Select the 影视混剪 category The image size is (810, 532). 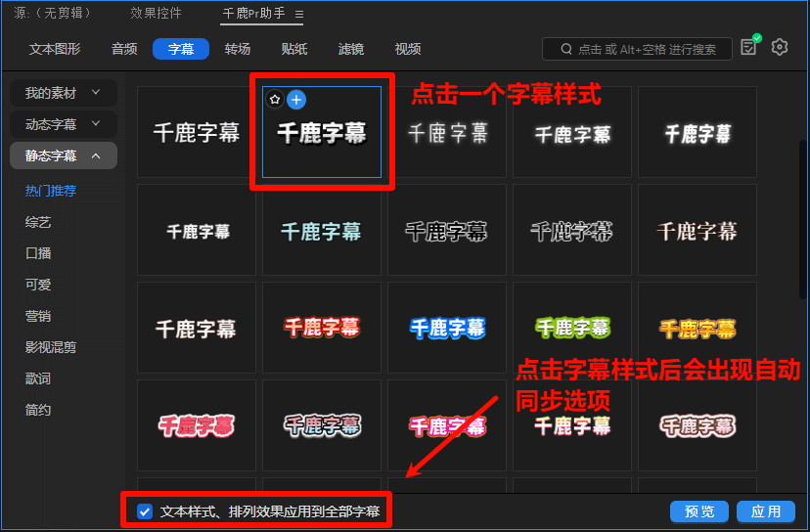[x=51, y=347]
